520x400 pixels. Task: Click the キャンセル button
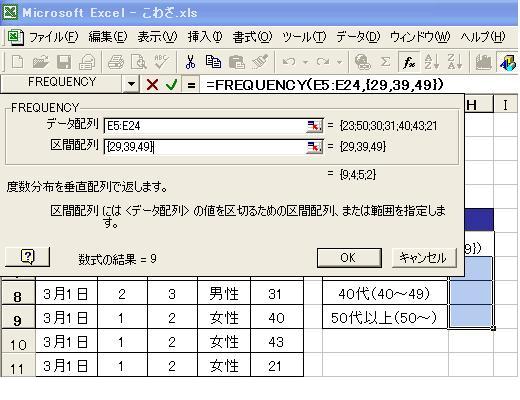click(x=423, y=258)
